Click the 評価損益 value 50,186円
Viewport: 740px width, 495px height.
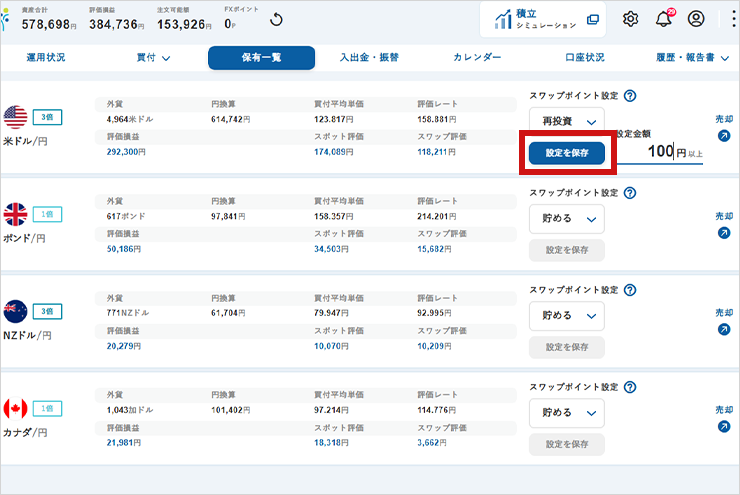124,249
